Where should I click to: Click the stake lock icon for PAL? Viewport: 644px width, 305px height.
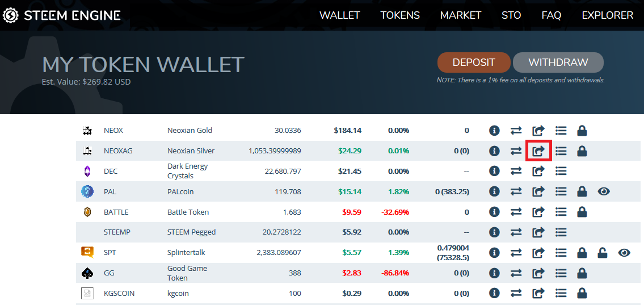[x=582, y=191]
